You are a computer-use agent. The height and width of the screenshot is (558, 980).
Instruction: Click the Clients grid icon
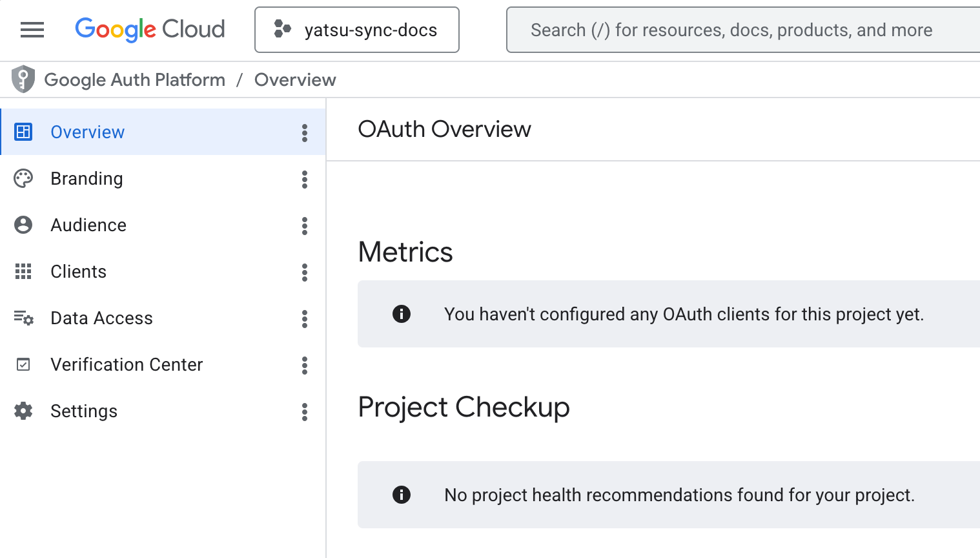[x=23, y=272]
